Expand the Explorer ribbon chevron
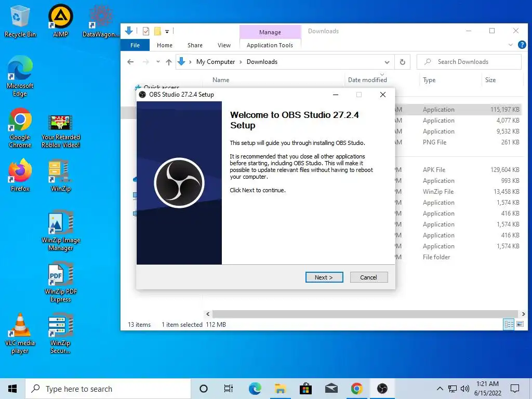 click(510, 45)
